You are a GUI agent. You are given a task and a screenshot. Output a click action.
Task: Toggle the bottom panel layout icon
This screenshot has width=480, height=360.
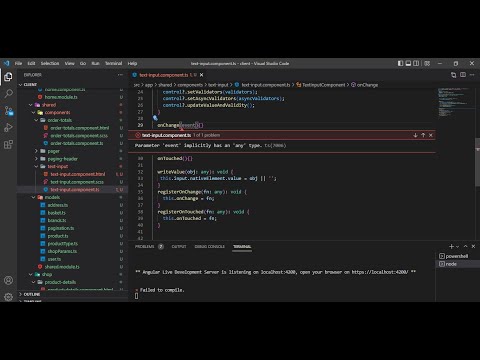click(408, 63)
